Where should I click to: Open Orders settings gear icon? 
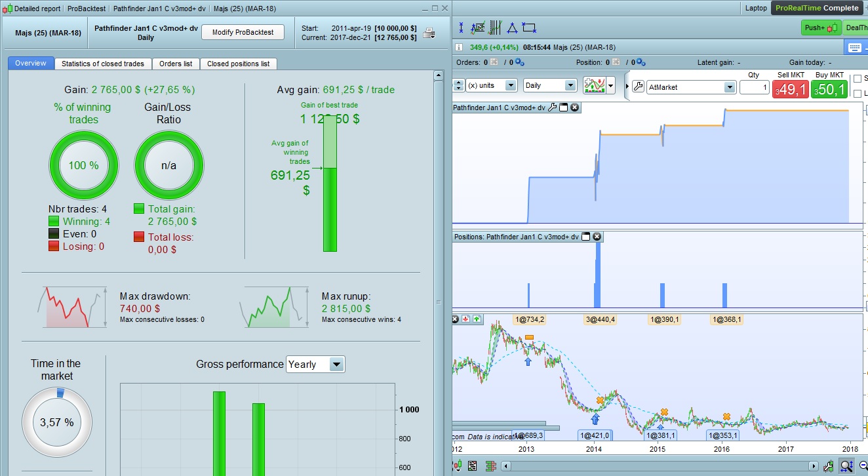pos(519,62)
